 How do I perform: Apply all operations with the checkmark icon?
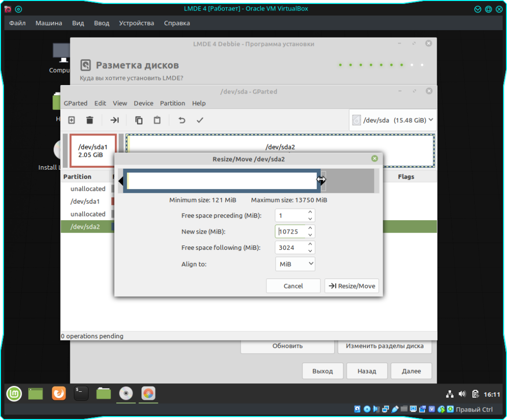[200, 120]
